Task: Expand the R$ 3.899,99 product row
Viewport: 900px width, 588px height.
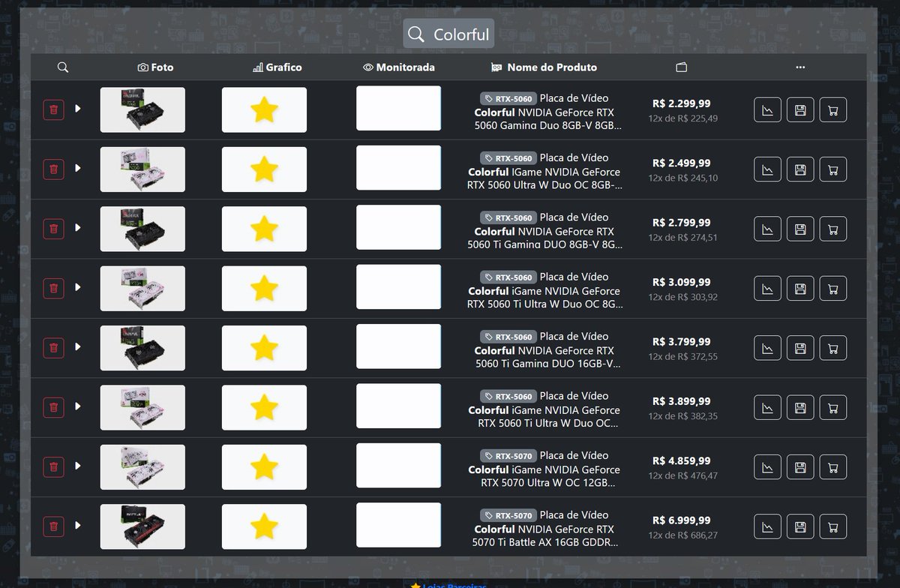Action: tap(78, 406)
